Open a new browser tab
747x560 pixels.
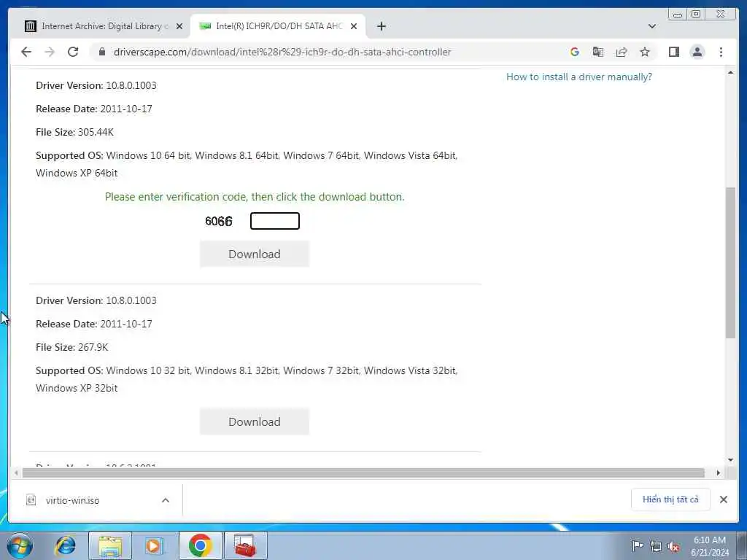click(381, 26)
